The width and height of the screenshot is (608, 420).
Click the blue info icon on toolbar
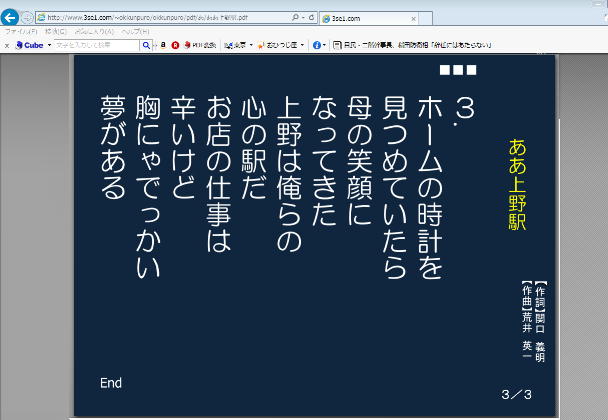tap(317, 45)
